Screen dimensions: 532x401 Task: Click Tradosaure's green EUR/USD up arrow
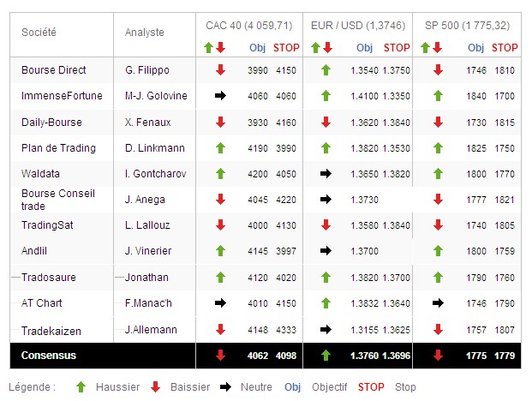pyautogui.click(x=326, y=277)
